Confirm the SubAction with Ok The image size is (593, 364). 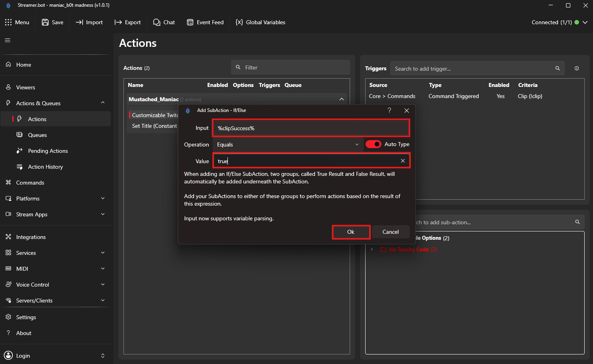coord(350,232)
